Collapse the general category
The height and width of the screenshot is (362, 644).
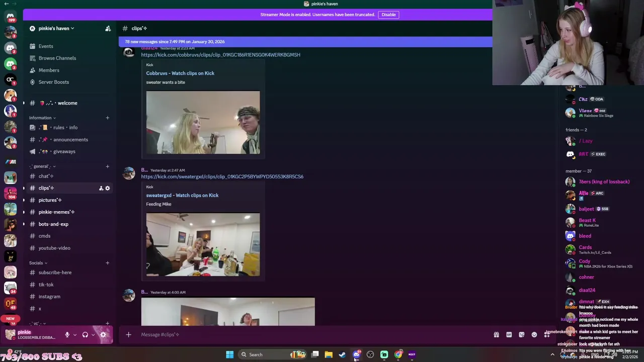tap(42, 166)
